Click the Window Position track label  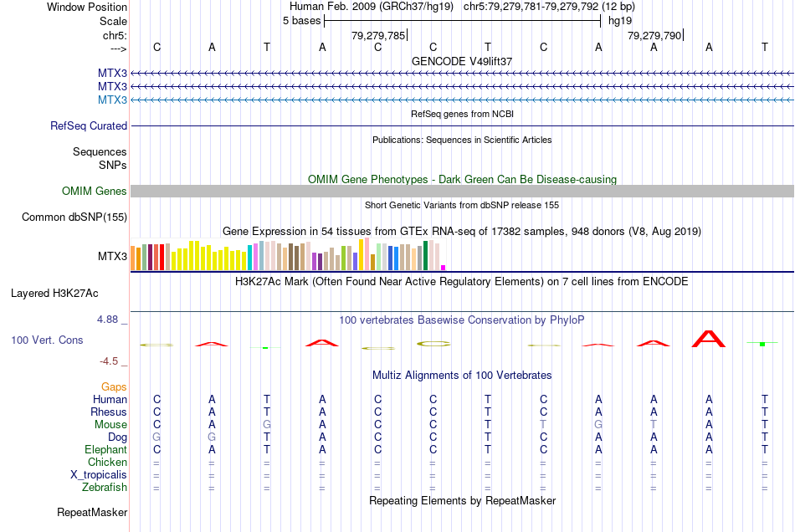[x=87, y=7]
